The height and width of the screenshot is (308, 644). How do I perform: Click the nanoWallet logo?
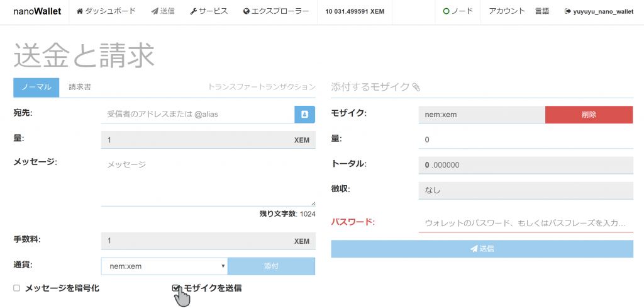[x=37, y=11]
